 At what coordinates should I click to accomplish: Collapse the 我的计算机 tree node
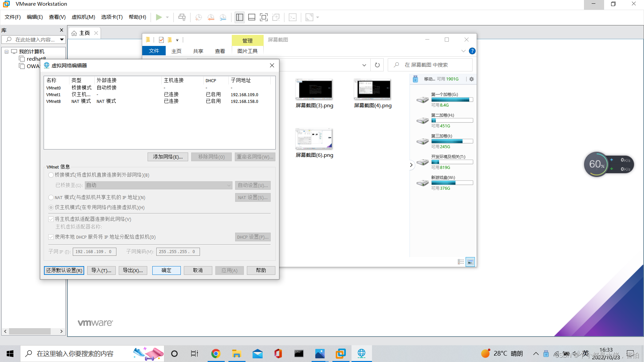tap(6, 52)
